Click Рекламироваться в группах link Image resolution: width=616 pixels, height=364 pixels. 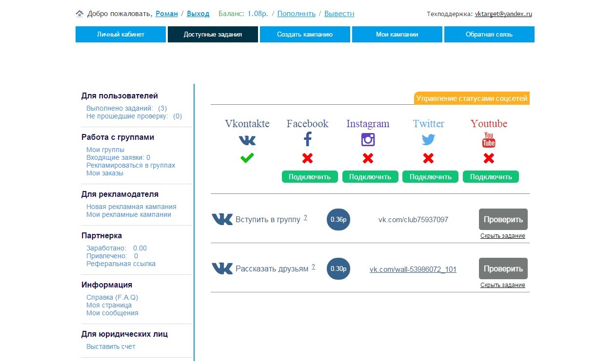(131, 165)
